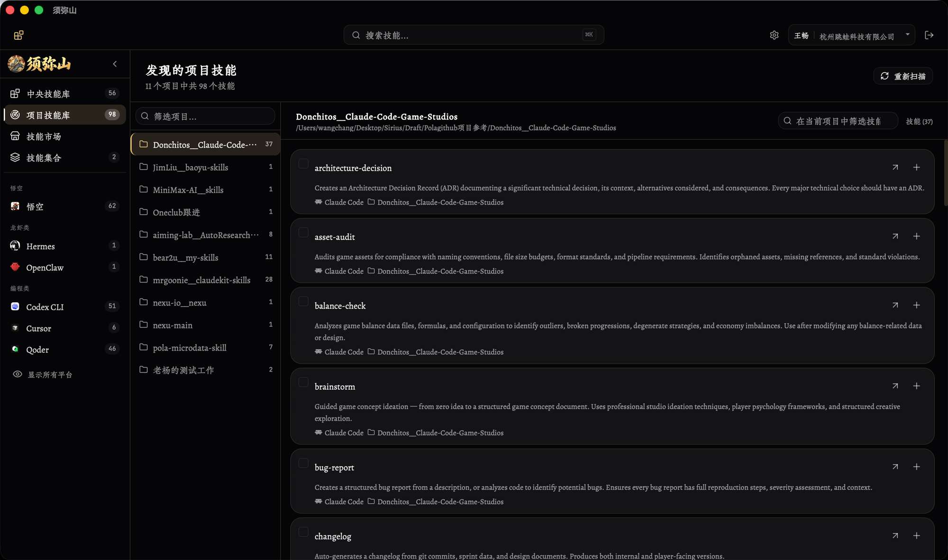The image size is (948, 560).
Task: Select the nexu-io__nexu project
Action: coord(206,303)
